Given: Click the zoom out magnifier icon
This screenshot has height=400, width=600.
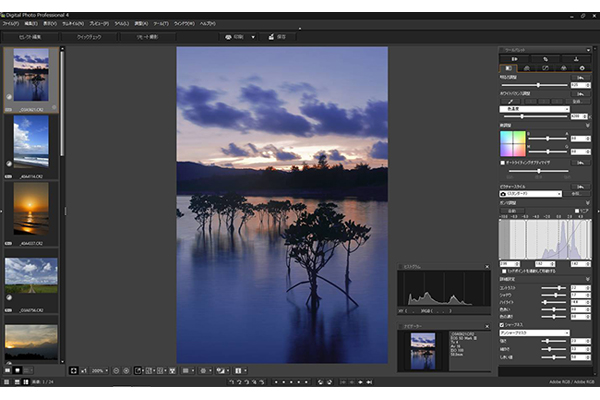Looking at the screenshot, I should [x=114, y=370].
